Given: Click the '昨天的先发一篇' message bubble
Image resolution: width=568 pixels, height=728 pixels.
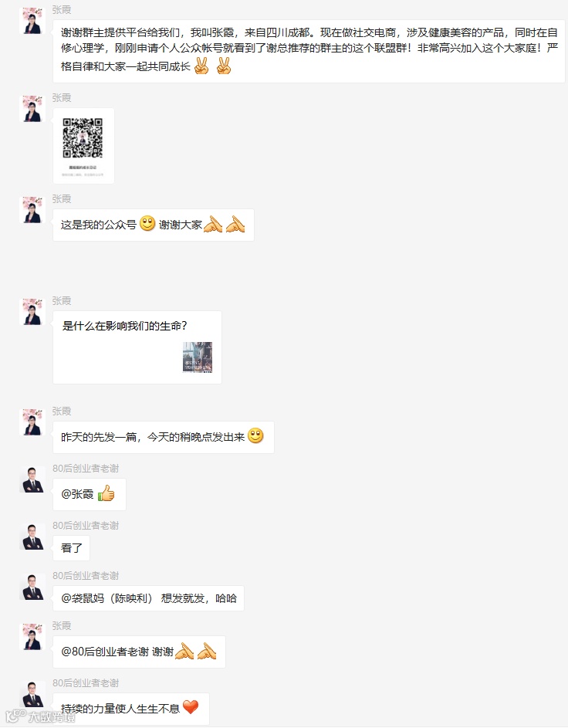Looking at the screenshot, I should coord(164,437).
